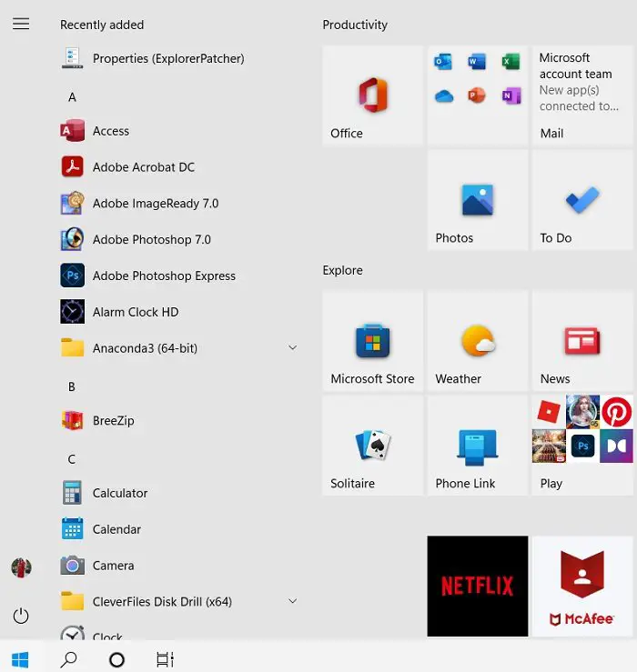Open the To Do tile
The width and height of the screenshot is (637, 672).
click(x=582, y=200)
